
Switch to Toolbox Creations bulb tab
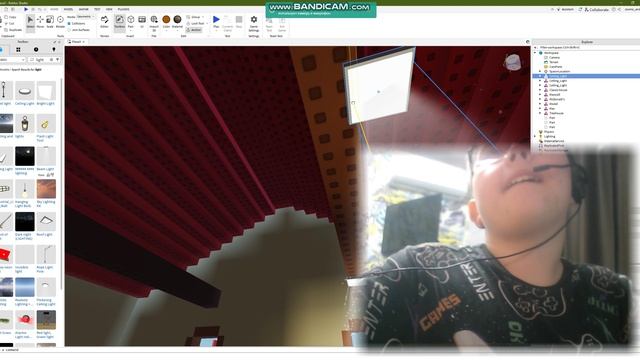tap(53, 49)
